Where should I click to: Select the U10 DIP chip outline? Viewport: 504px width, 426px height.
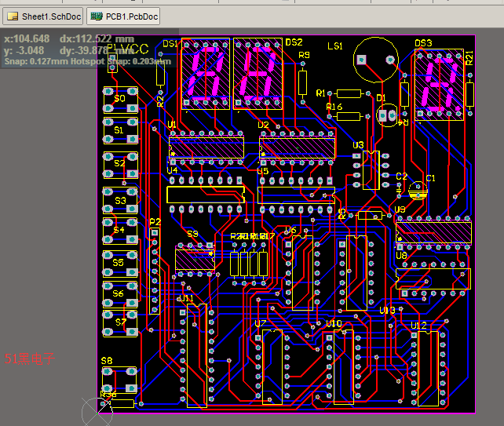coord(344,367)
